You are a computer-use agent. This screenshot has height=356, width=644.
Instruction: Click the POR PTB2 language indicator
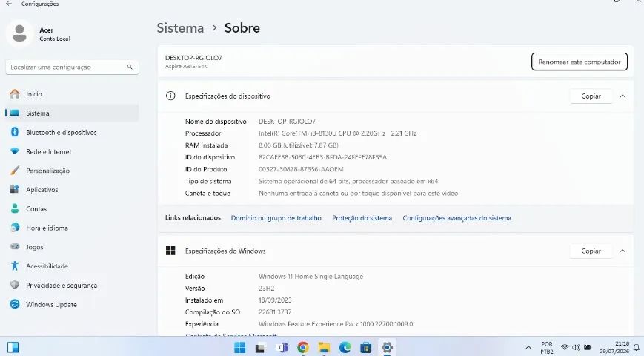click(547, 348)
